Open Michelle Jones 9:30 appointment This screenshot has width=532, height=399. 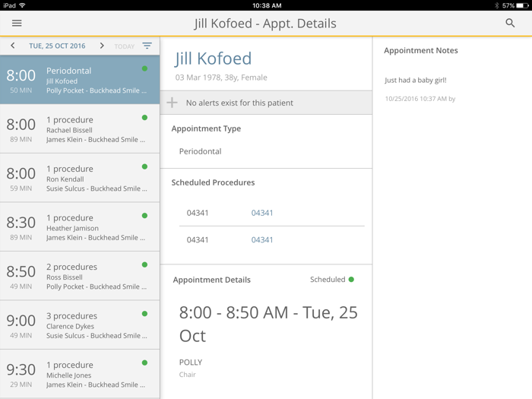tap(80, 374)
